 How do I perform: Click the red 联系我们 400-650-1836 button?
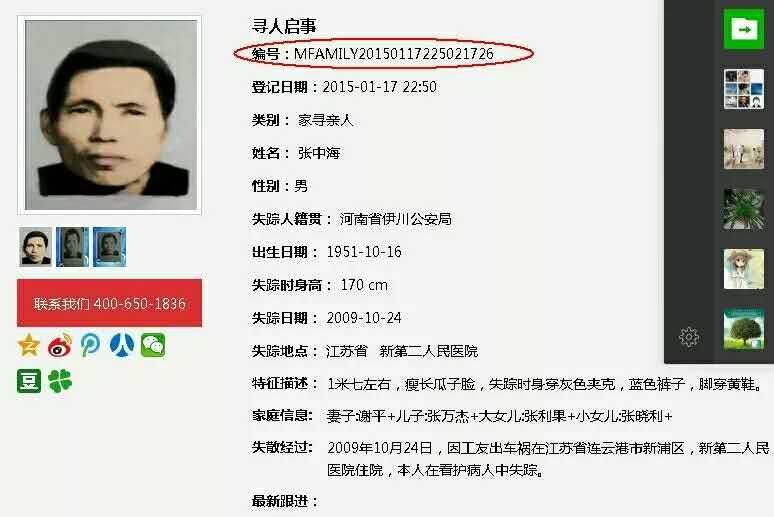(x=110, y=303)
